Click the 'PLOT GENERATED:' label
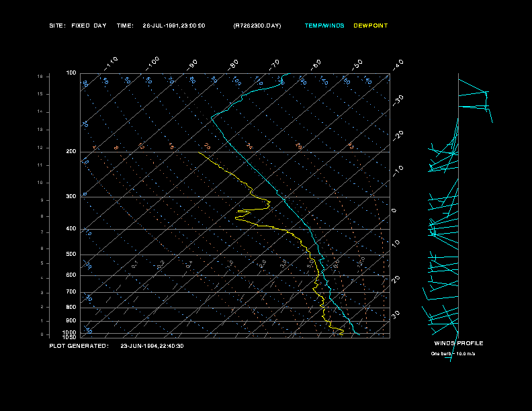This screenshot has width=532, height=411. pos(79,346)
